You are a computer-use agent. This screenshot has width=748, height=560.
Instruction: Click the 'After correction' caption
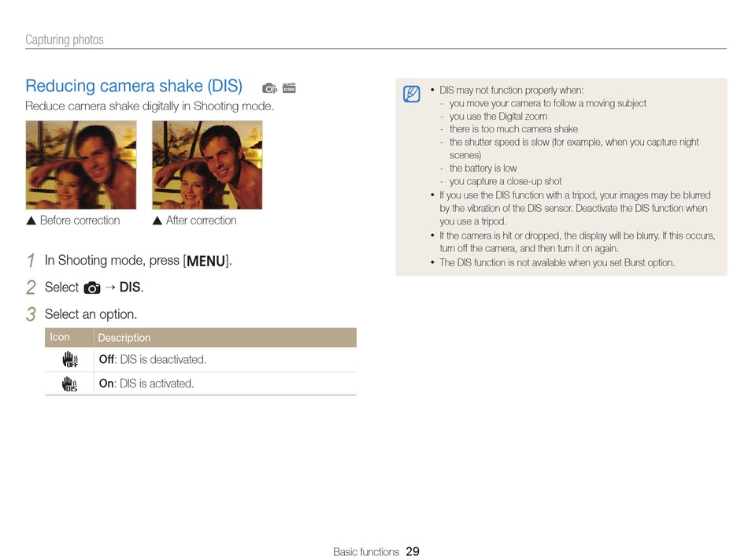[201, 221]
